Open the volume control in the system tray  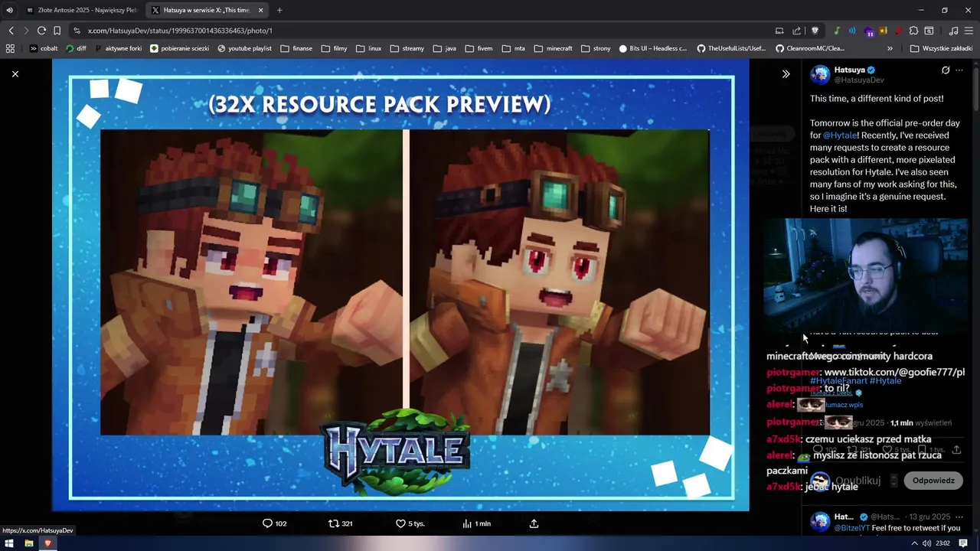pyautogui.click(x=927, y=543)
